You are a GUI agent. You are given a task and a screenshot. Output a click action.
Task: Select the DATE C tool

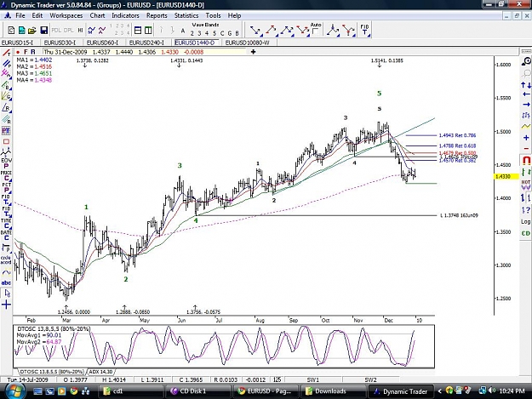click(x=6, y=236)
